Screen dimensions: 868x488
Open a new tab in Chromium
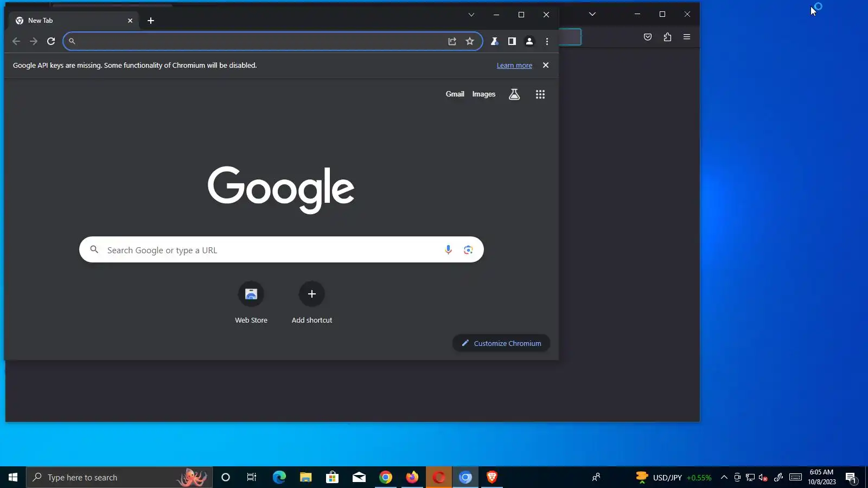pos(151,21)
